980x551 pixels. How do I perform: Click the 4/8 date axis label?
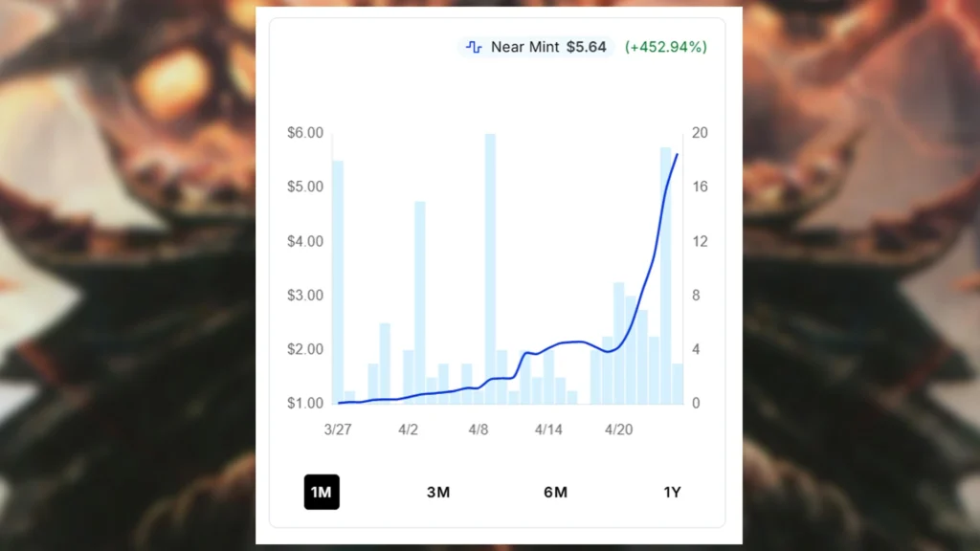tap(479, 430)
